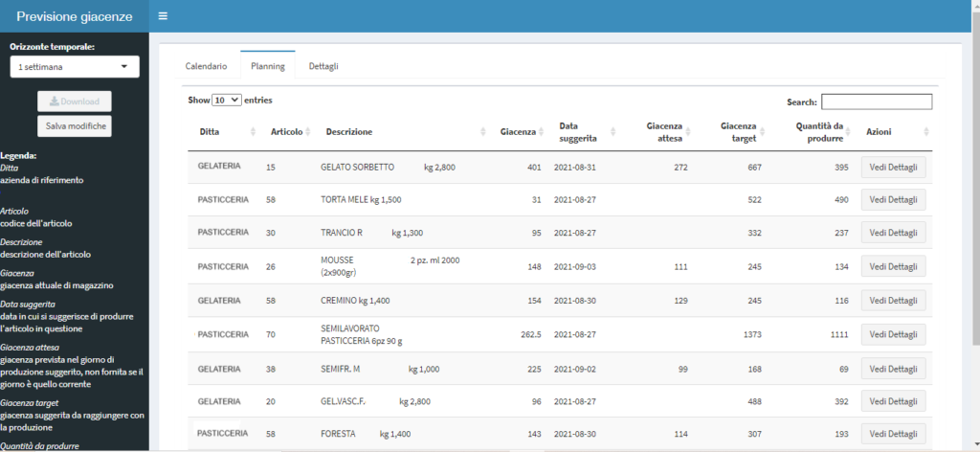Image resolution: width=980 pixels, height=452 pixels.
Task: View details for GELATO SORBETTO row
Action: click(x=893, y=168)
